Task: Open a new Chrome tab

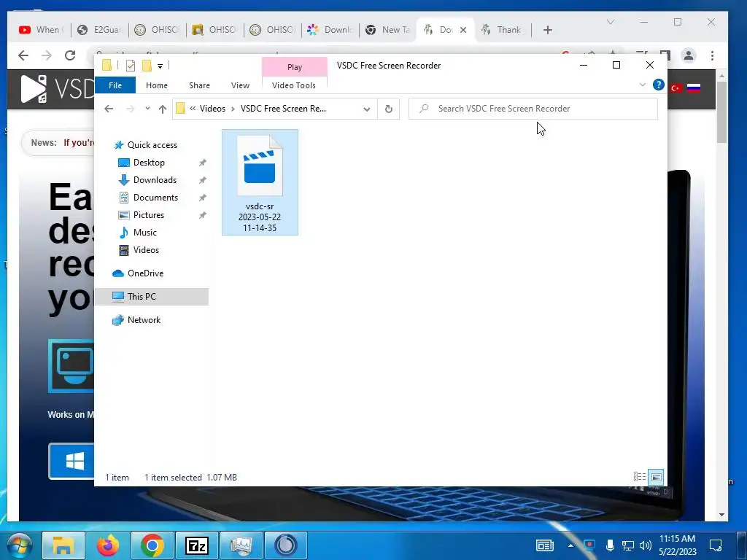Action: (547, 30)
